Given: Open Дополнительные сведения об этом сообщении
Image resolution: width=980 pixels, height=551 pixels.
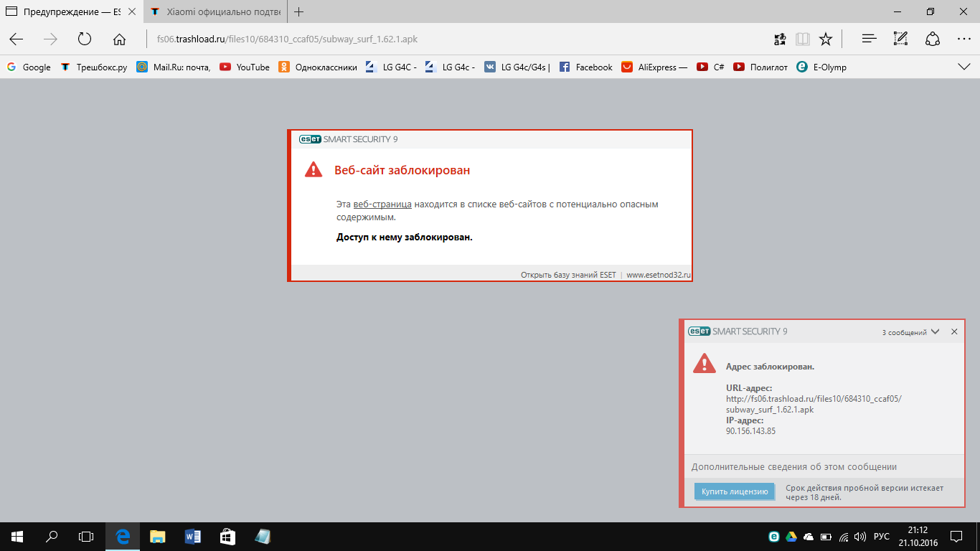Looking at the screenshot, I should pyautogui.click(x=794, y=466).
